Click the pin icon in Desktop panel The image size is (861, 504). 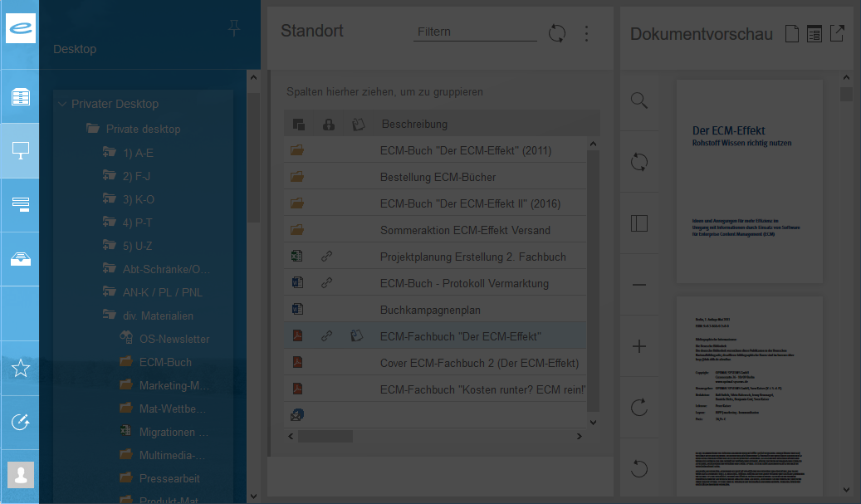[234, 29]
